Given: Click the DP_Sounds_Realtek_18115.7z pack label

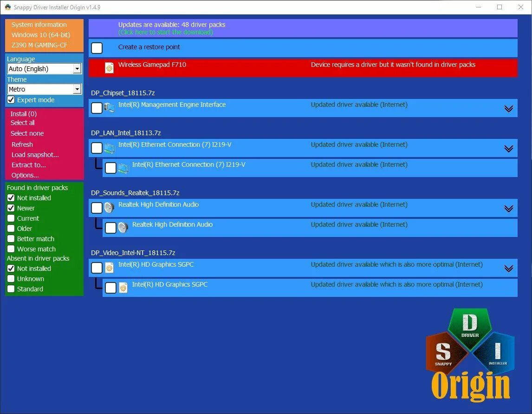Looking at the screenshot, I should [135, 192].
